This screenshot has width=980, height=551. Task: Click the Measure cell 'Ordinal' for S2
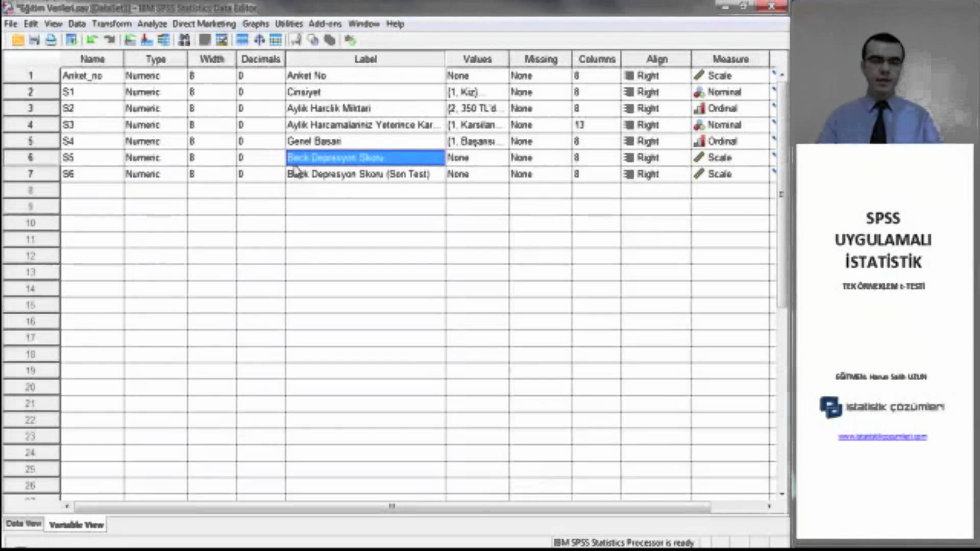[730, 108]
